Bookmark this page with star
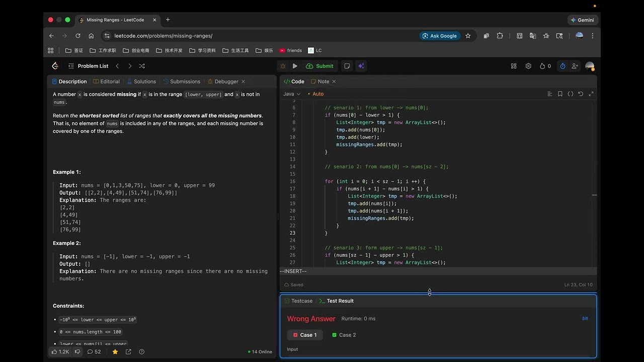The width and height of the screenshot is (644, 362). tap(468, 36)
